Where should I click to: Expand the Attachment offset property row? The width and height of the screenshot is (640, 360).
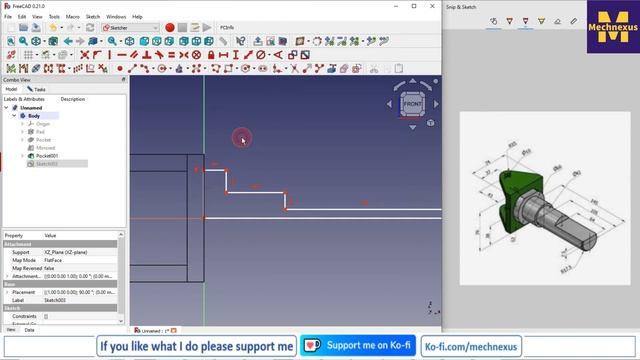point(7,276)
